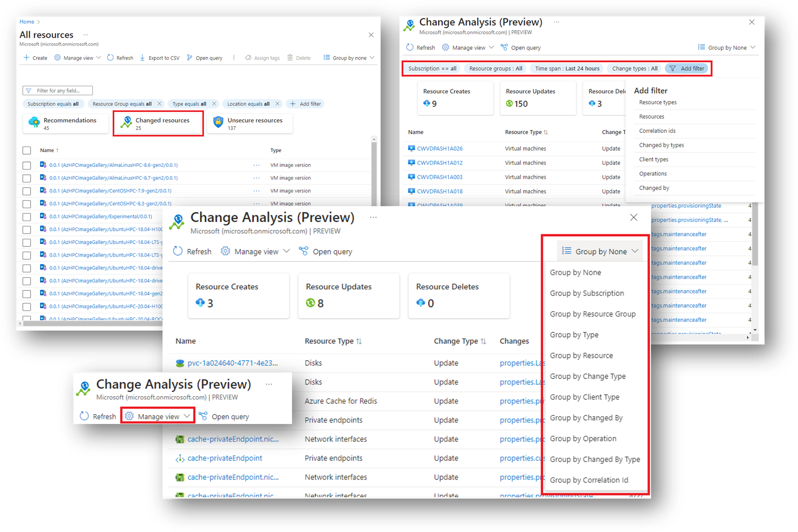This screenshot has width=798, height=532.
Task: Click Open query in top-right Change Analysis window
Action: tap(520, 47)
